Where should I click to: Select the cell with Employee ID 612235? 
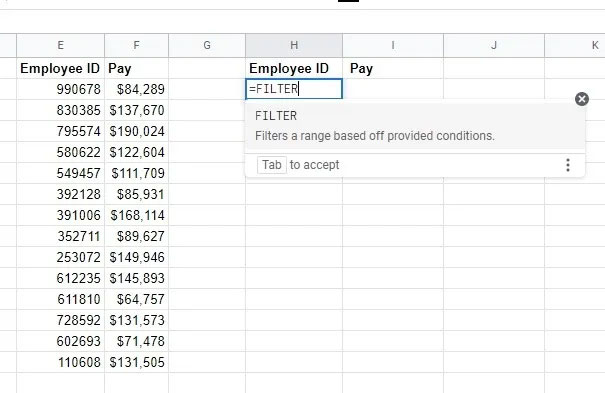[x=61, y=278]
